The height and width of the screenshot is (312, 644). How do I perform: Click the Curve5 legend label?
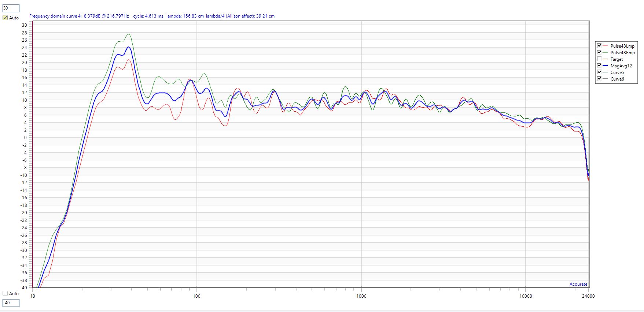point(617,73)
